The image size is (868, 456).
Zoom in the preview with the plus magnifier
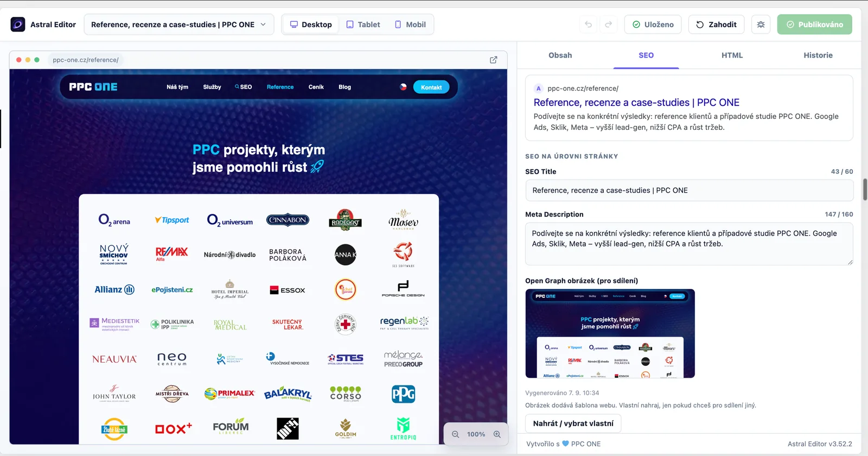(497, 434)
